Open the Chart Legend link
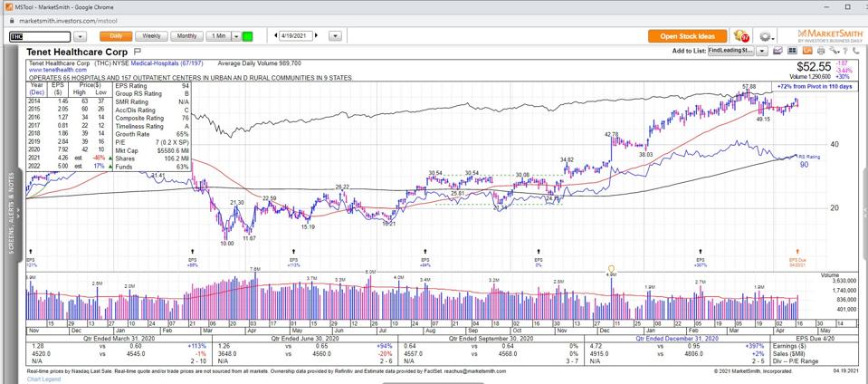The image size is (868, 384). (42, 379)
